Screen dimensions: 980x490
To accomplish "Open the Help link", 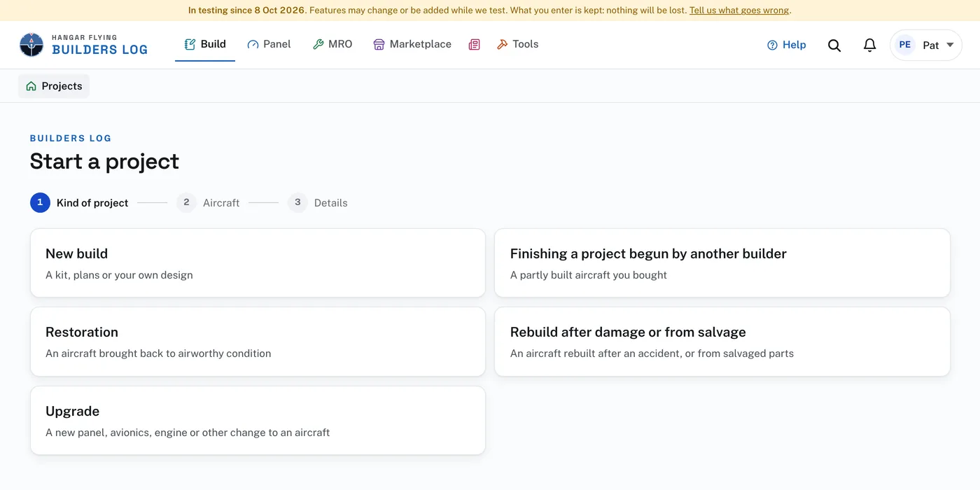I will click(x=787, y=45).
